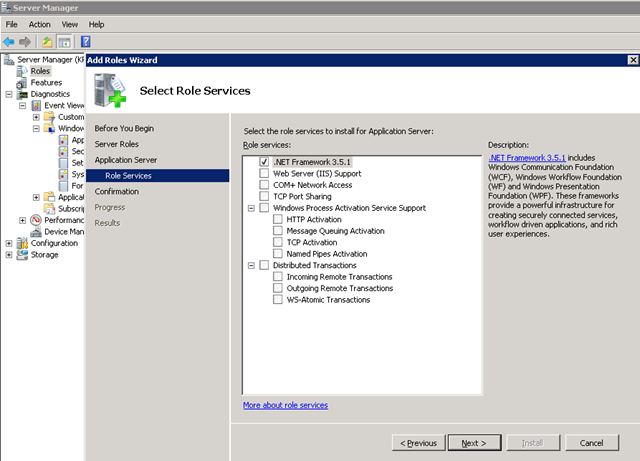Screen dimensions: 640x461
Task: Enable COM+ Network Access checkbox
Action: pyautogui.click(x=264, y=185)
